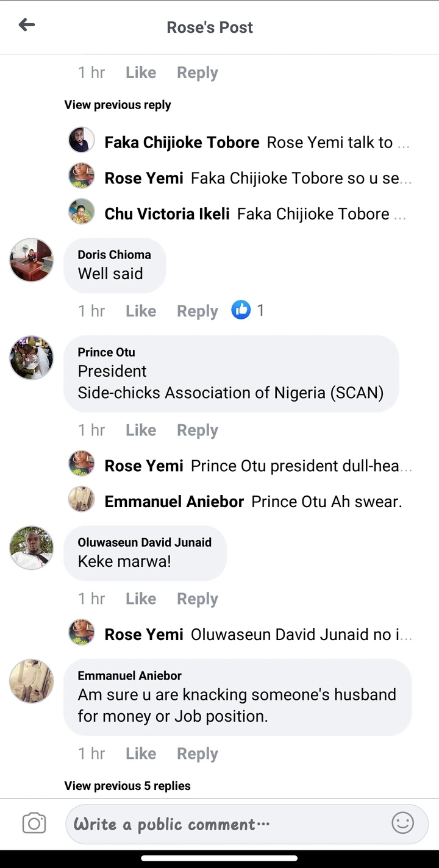This screenshot has height=868, width=439.
Task: Tap Emmanuel Aniebor's large profile avatar
Action: (32, 681)
